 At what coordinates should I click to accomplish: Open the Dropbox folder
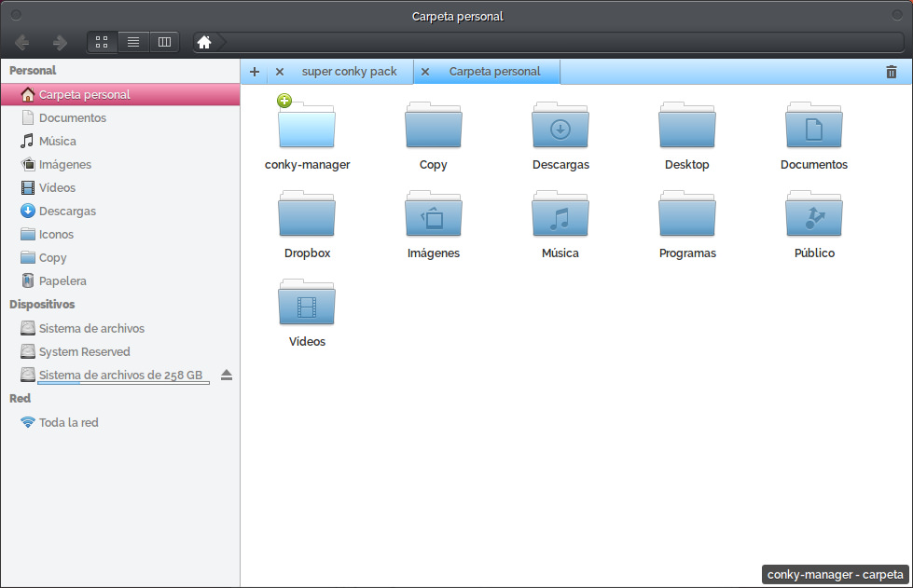[307, 216]
